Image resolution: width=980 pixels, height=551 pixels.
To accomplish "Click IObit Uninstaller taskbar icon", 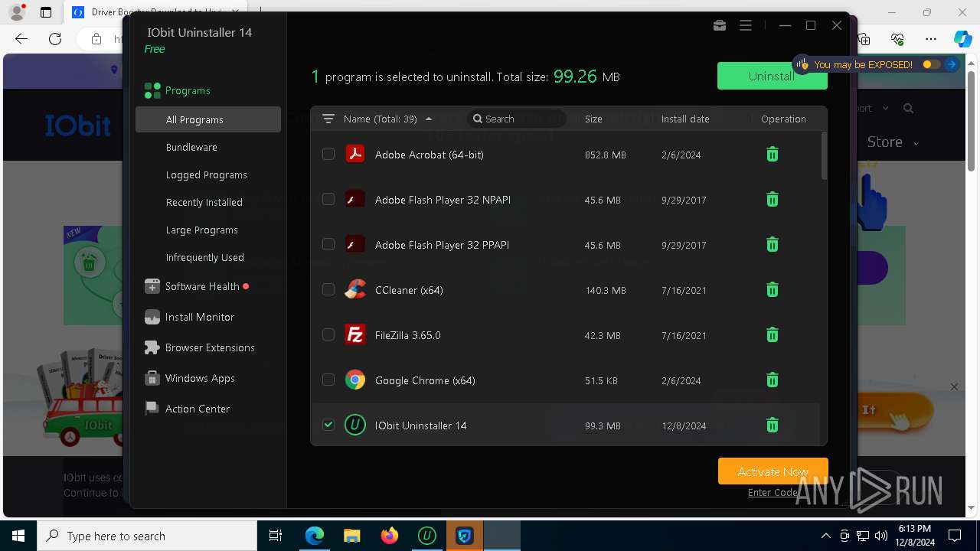I will [427, 536].
